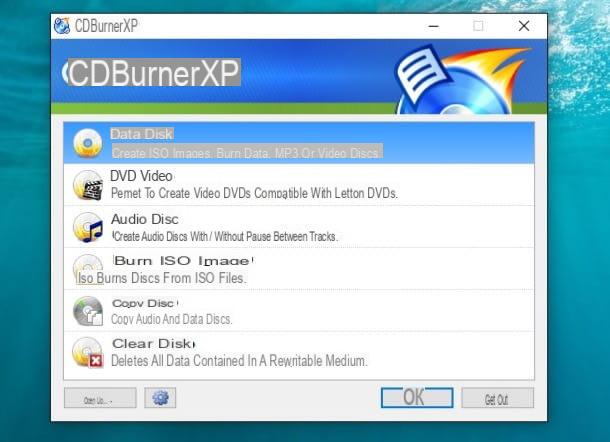The image size is (610, 442).
Task: Open settings with the gear button
Action: 159,398
